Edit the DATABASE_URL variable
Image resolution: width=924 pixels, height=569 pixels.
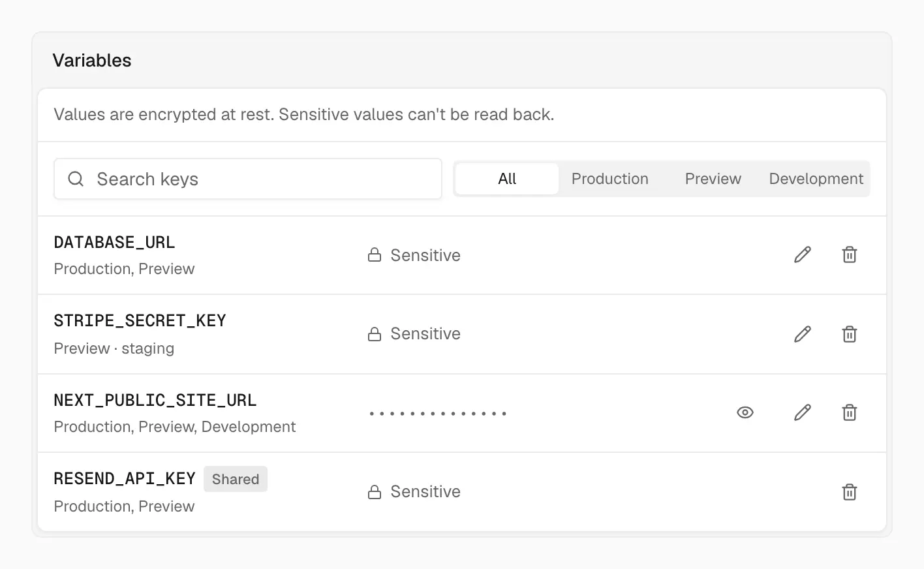803,254
